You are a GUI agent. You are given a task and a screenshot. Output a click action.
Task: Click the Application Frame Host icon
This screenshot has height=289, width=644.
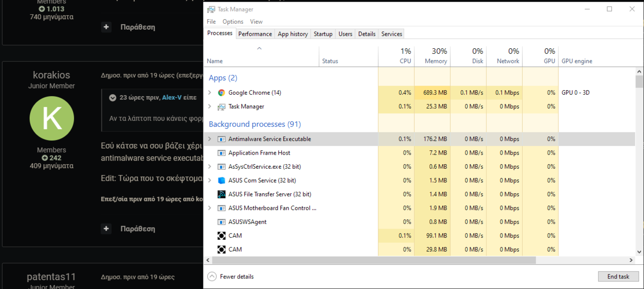221,153
